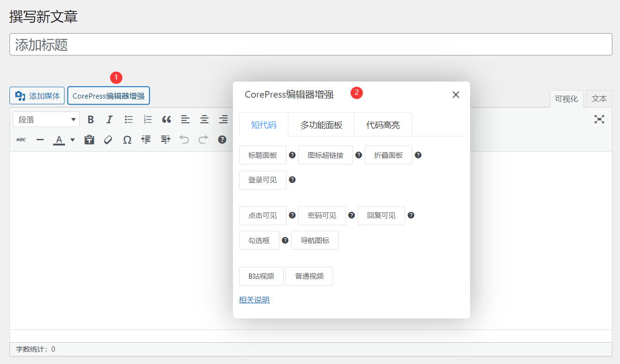
Task: Click the 添加标题 title field
Action: point(311,45)
